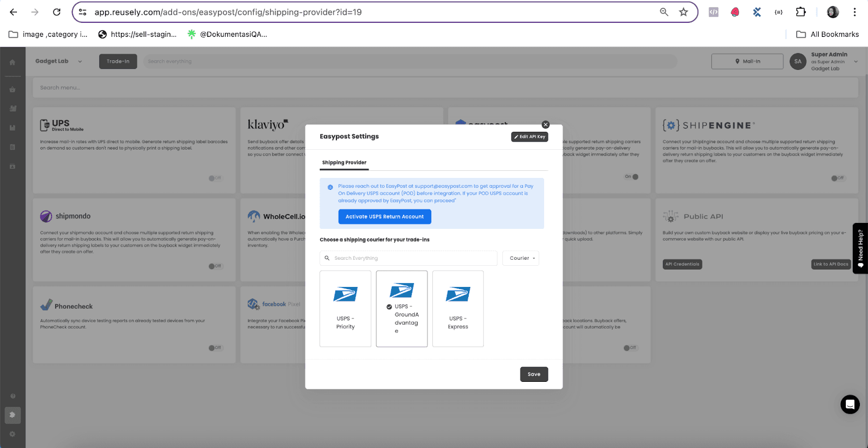This screenshot has height=448, width=868.
Task: Open the gear settings icon in sidebar
Action: pyautogui.click(x=12, y=434)
